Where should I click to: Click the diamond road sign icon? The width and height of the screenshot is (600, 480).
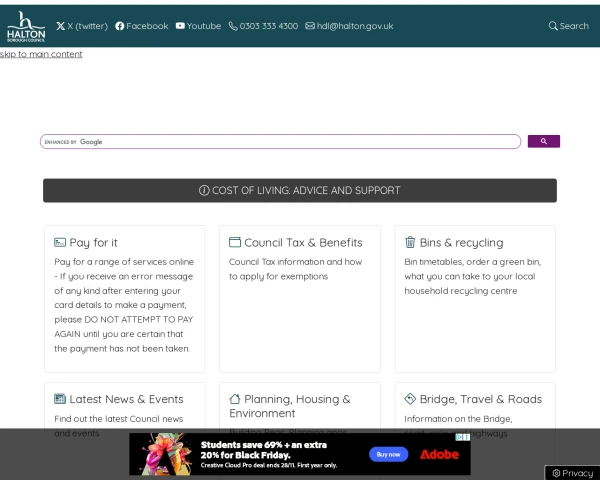[410, 399]
